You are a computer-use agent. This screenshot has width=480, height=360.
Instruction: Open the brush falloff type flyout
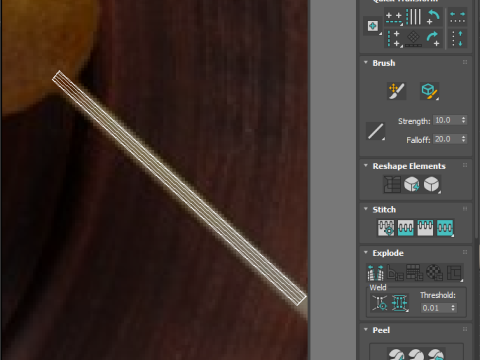[376, 131]
